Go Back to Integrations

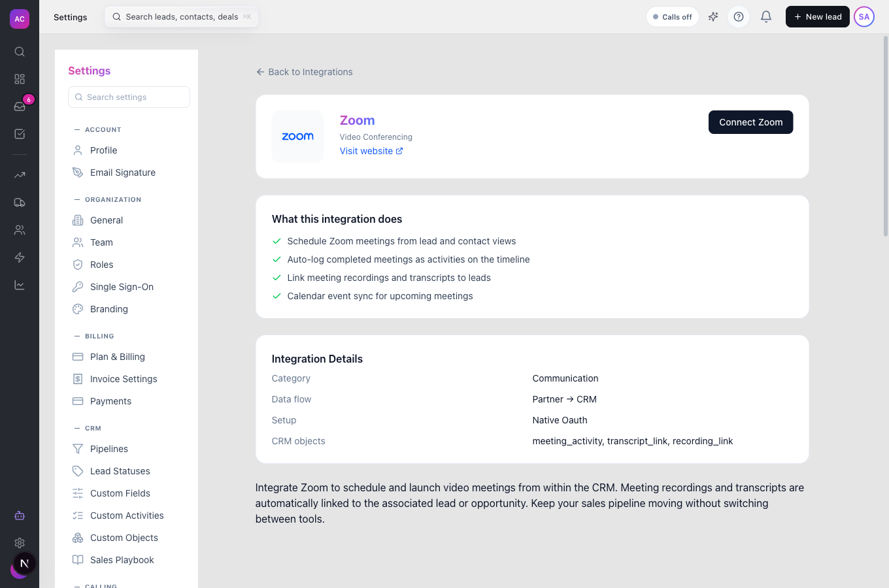tap(305, 72)
